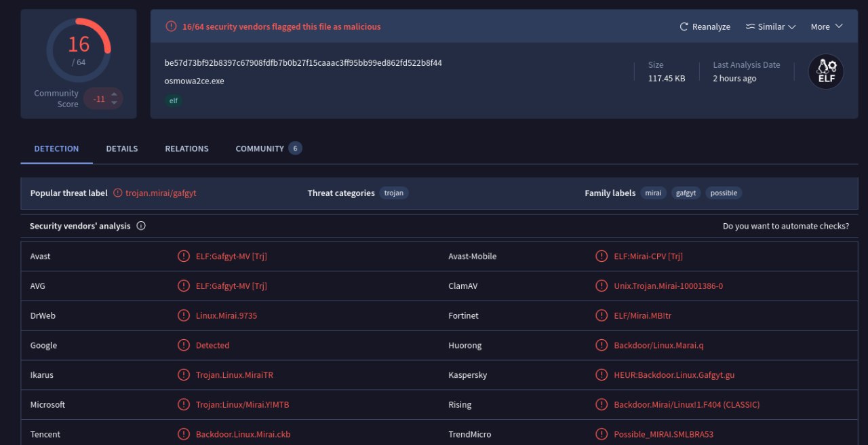This screenshot has width=868, height=445.
Task: Click the '16/64 security vendors flagged' banner text
Action: click(281, 26)
